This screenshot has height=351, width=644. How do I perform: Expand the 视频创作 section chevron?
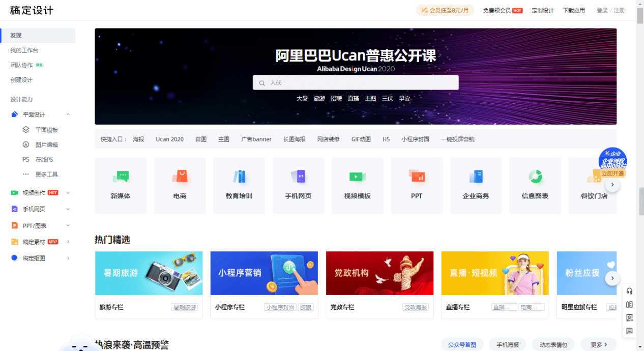(68, 193)
